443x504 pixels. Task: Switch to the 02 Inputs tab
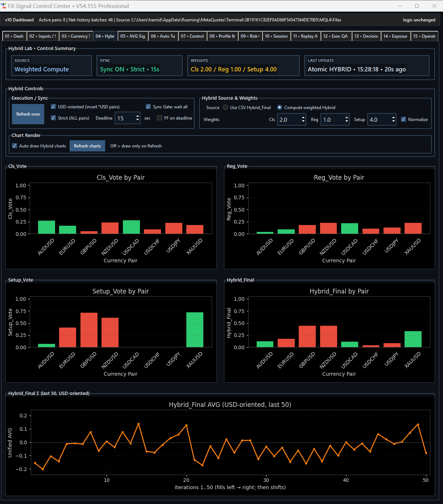click(43, 36)
